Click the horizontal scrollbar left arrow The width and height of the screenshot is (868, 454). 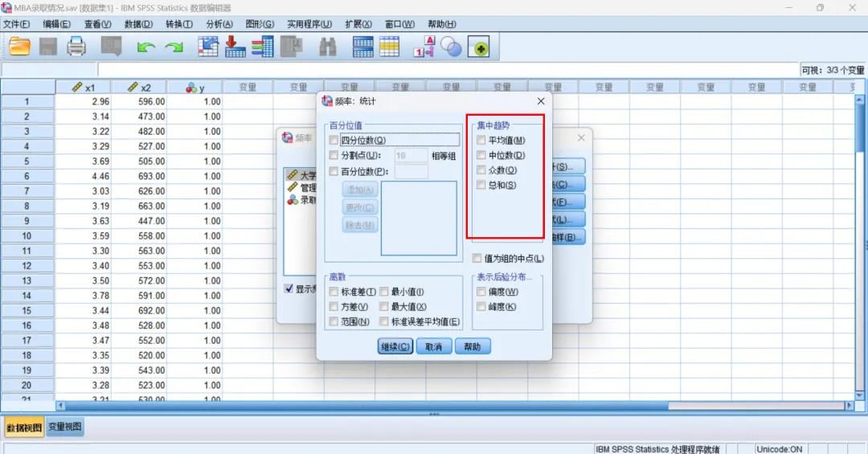(60, 406)
